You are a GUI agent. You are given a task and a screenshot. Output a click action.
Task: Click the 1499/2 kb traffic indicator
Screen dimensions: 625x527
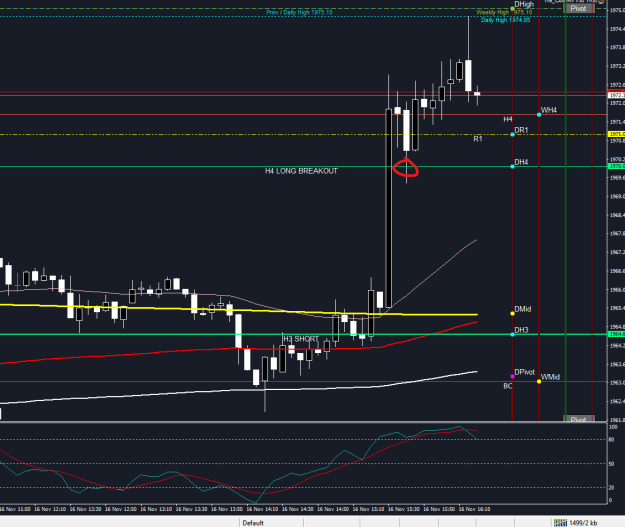click(x=583, y=523)
